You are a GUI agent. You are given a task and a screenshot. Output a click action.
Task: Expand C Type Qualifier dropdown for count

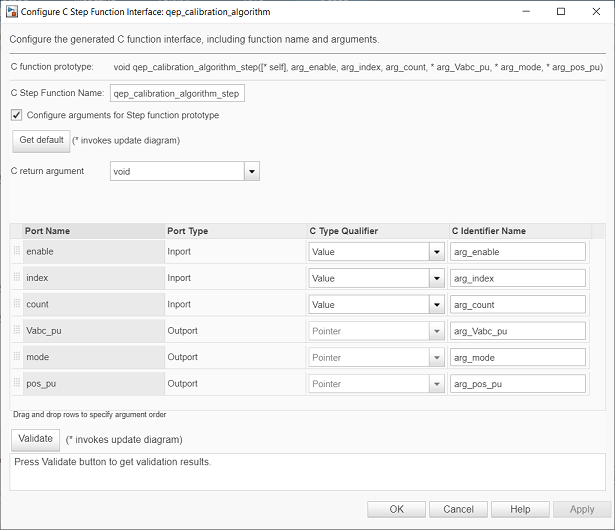point(437,304)
